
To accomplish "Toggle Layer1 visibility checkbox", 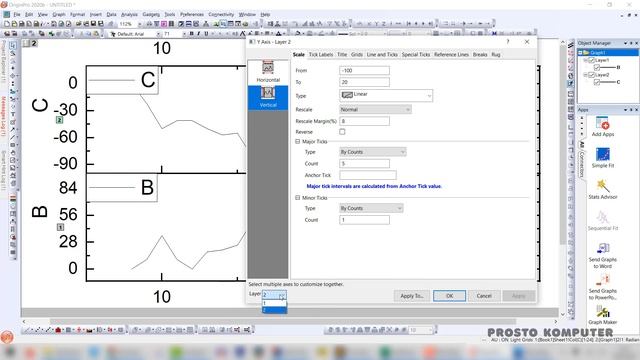I will coord(591,60).
